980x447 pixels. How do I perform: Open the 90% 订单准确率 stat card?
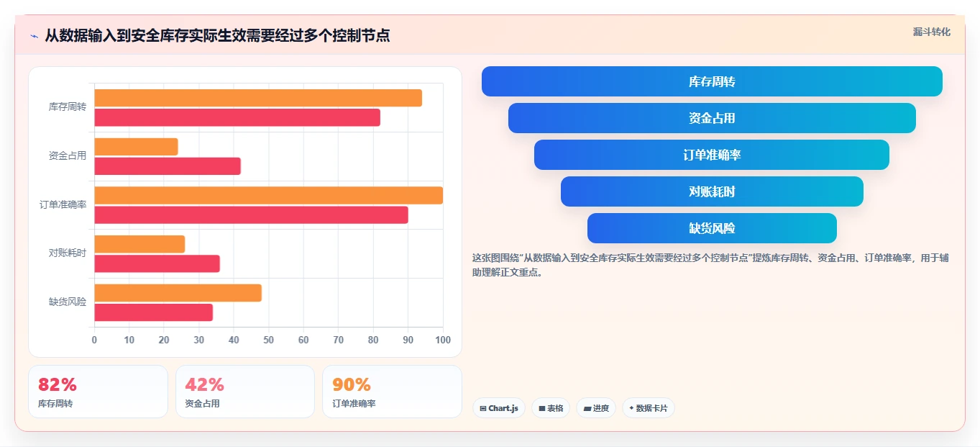[392, 392]
